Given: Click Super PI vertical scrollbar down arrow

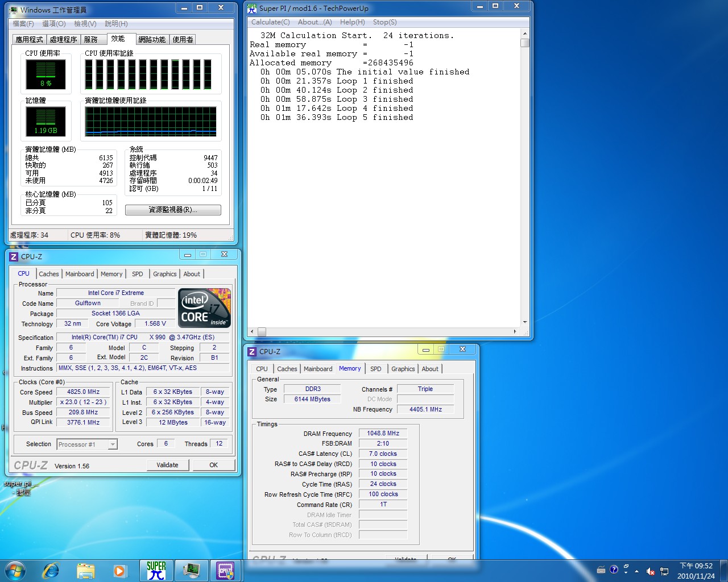Looking at the screenshot, I should [x=525, y=322].
